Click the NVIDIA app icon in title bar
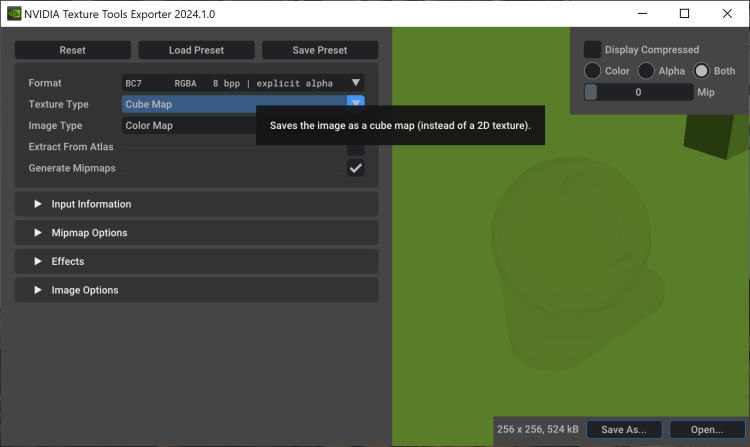 [14, 14]
